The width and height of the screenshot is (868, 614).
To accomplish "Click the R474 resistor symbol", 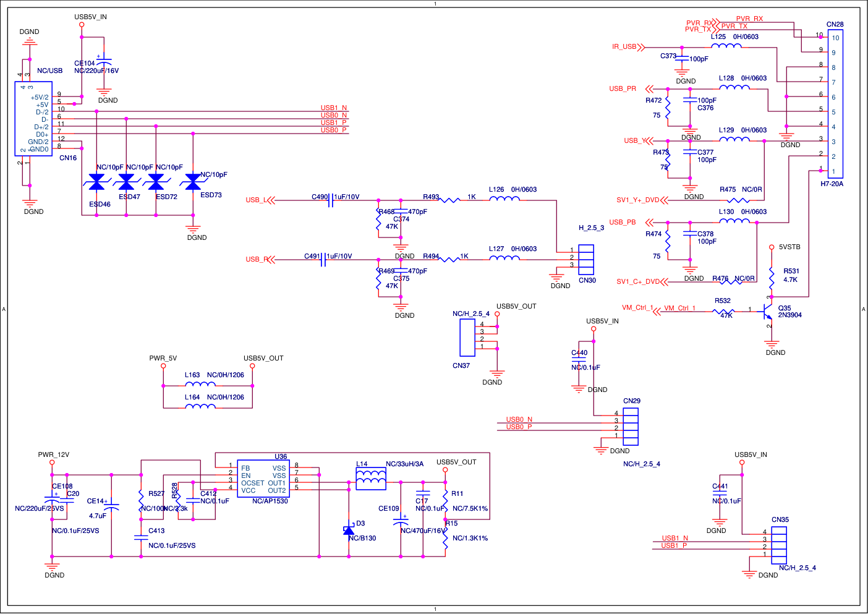I will [668, 241].
